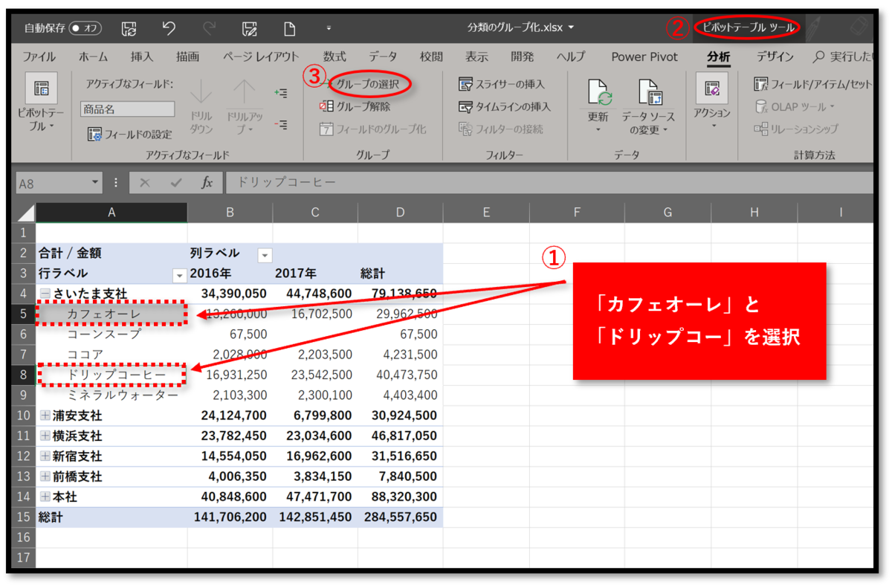Click the fx insert function button
The image size is (892, 588).
tap(207, 183)
